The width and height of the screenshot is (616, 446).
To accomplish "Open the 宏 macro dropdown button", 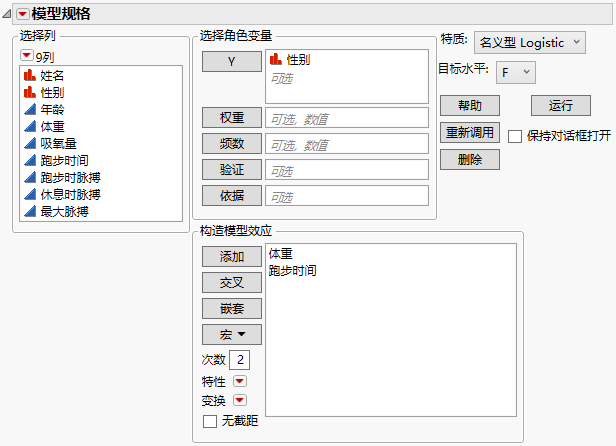I will point(232,334).
